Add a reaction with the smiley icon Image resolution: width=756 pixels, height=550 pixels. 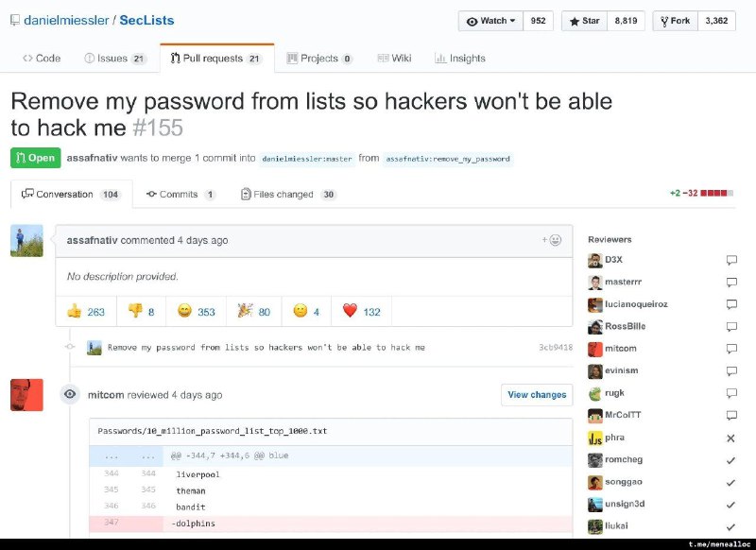552,240
